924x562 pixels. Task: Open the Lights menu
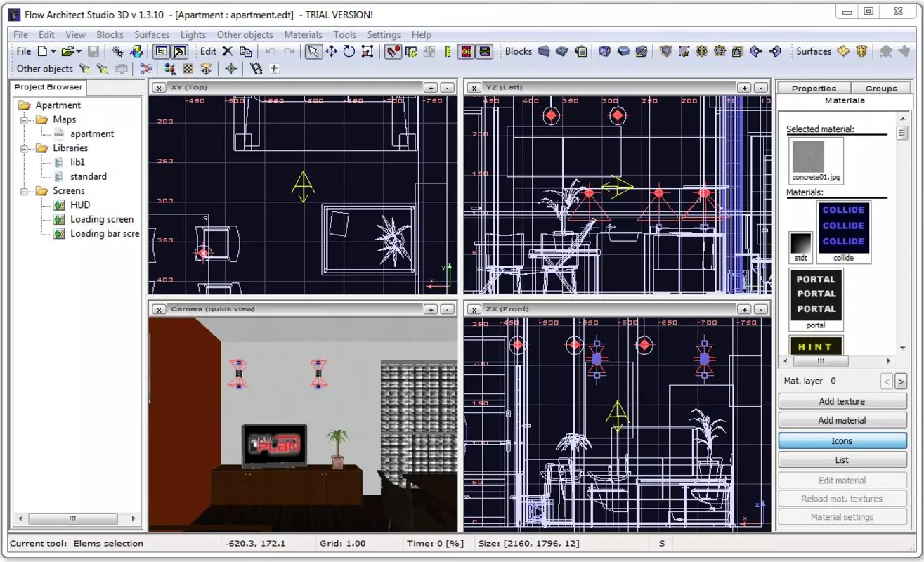coord(193,34)
